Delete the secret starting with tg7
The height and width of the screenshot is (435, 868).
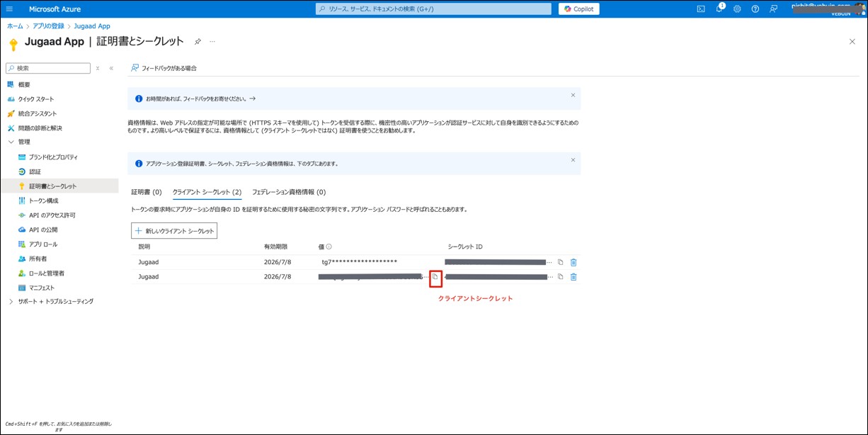[x=573, y=262]
